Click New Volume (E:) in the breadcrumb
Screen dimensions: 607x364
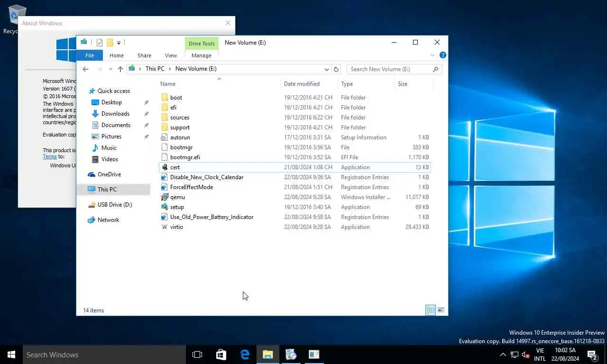click(x=196, y=69)
